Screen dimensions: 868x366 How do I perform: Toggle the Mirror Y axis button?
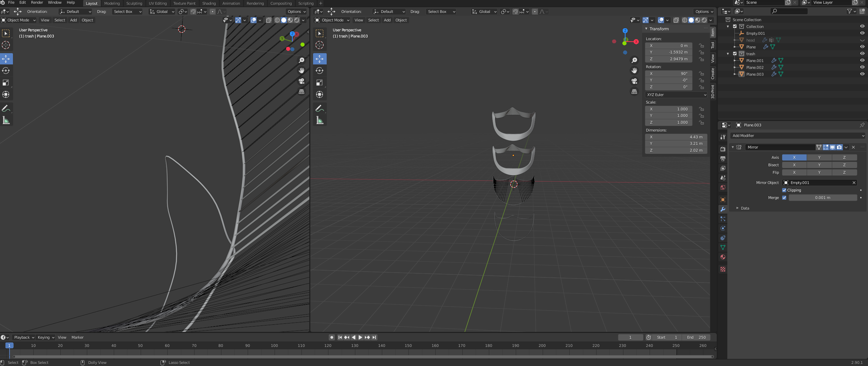click(819, 157)
